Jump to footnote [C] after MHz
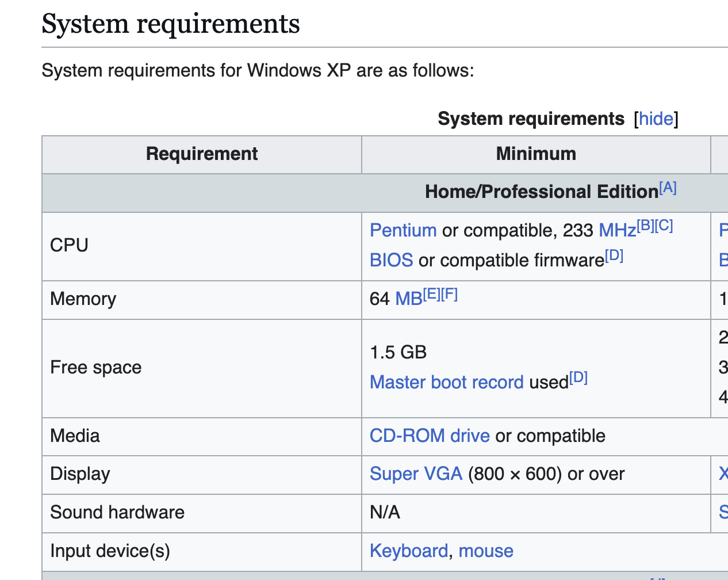Screen dimensions: 728x580 click(664, 225)
